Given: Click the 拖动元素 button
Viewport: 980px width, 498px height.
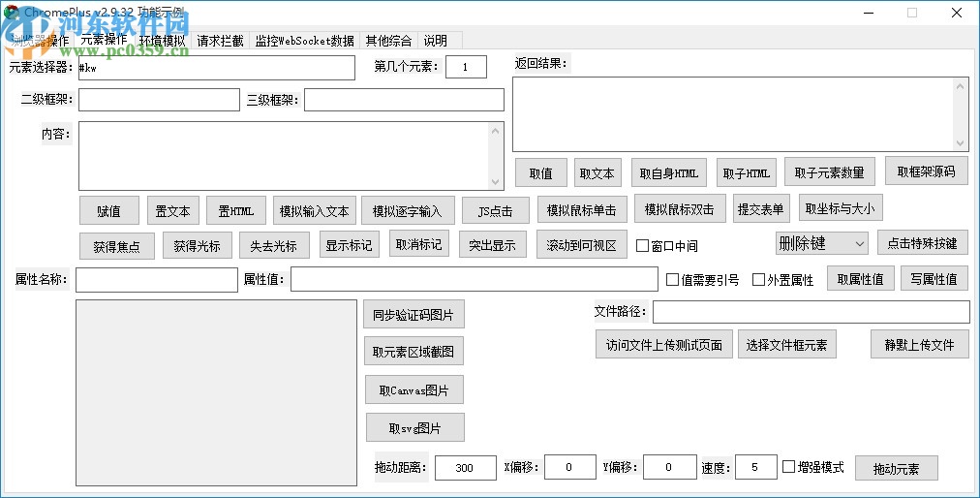Looking at the screenshot, I should point(897,468).
